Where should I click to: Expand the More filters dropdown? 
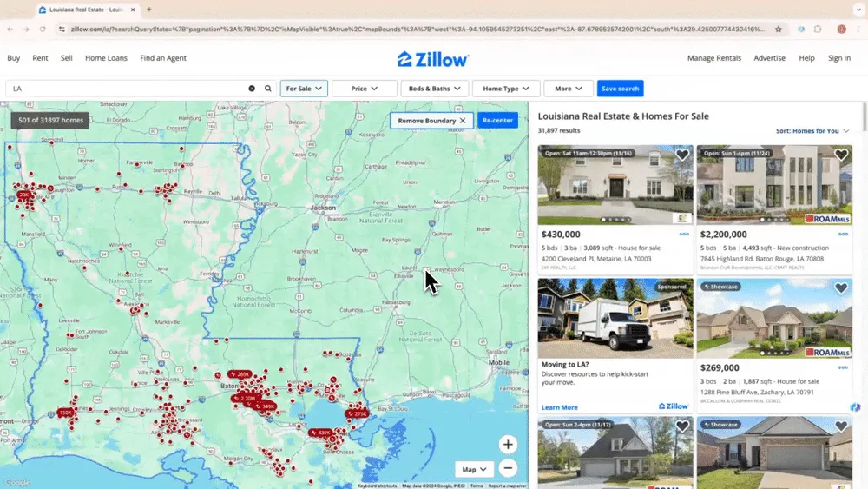pos(569,89)
